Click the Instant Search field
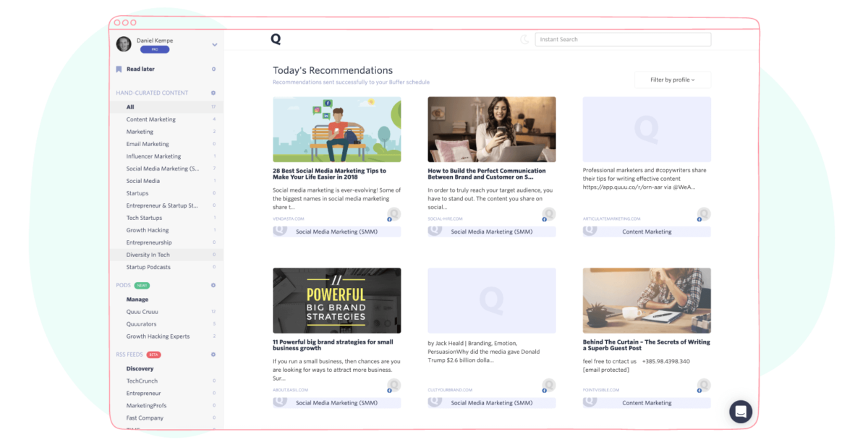This screenshot has width=868, height=445. point(622,39)
